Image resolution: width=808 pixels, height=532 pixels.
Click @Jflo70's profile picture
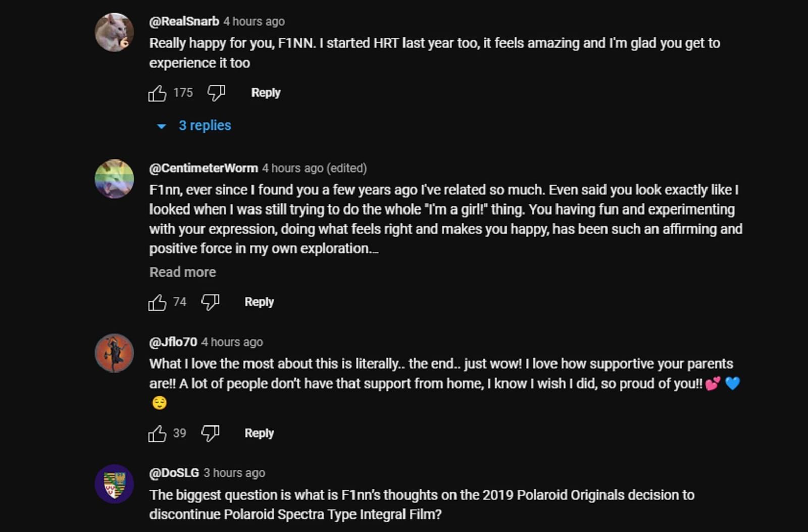coord(115,353)
